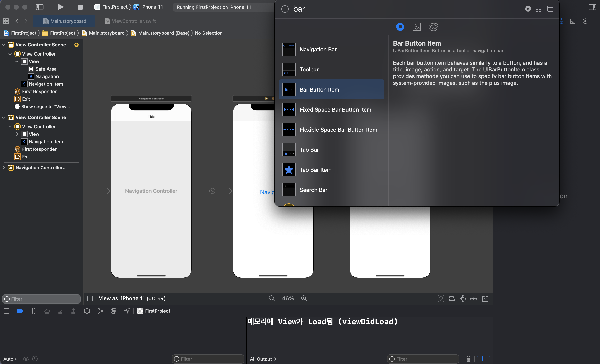600x364 pixels.
Task: Expand Navigation Controller scene
Action: (x=3, y=168)
